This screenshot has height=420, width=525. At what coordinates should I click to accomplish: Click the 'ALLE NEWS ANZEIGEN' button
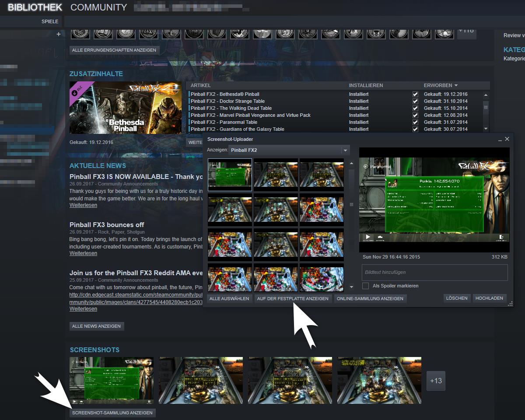coord(97,326)
